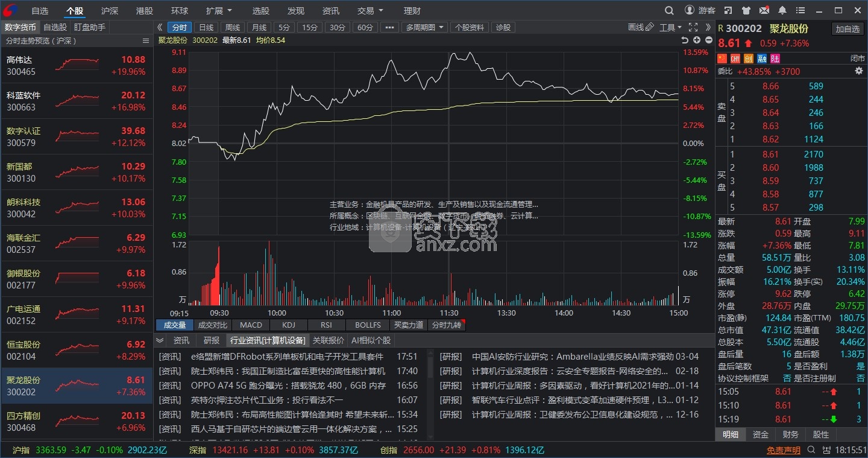Open the 港股 top menu

(x=145, y=10)
